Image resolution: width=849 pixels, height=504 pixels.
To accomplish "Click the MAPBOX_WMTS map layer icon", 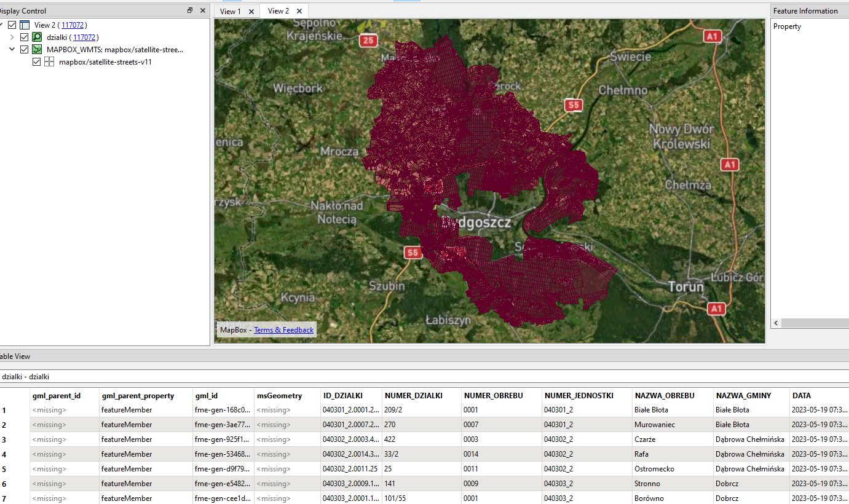I will pyautogui.click(x=37, y=50).
